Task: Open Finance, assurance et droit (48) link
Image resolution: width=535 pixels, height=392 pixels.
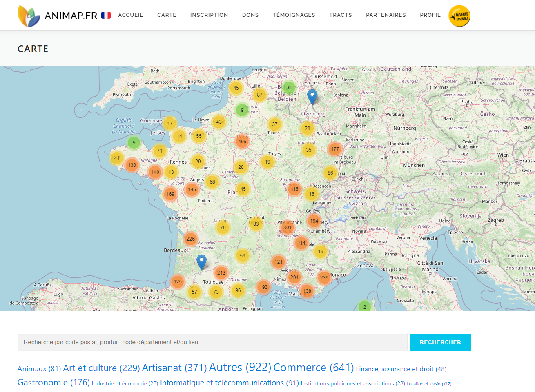Action: (401, 369)
